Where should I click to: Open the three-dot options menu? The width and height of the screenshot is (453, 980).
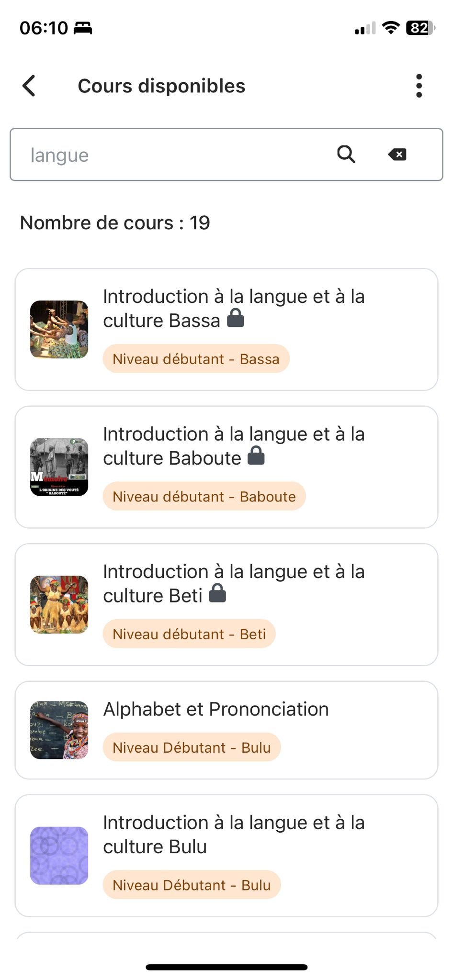(419, 86)
